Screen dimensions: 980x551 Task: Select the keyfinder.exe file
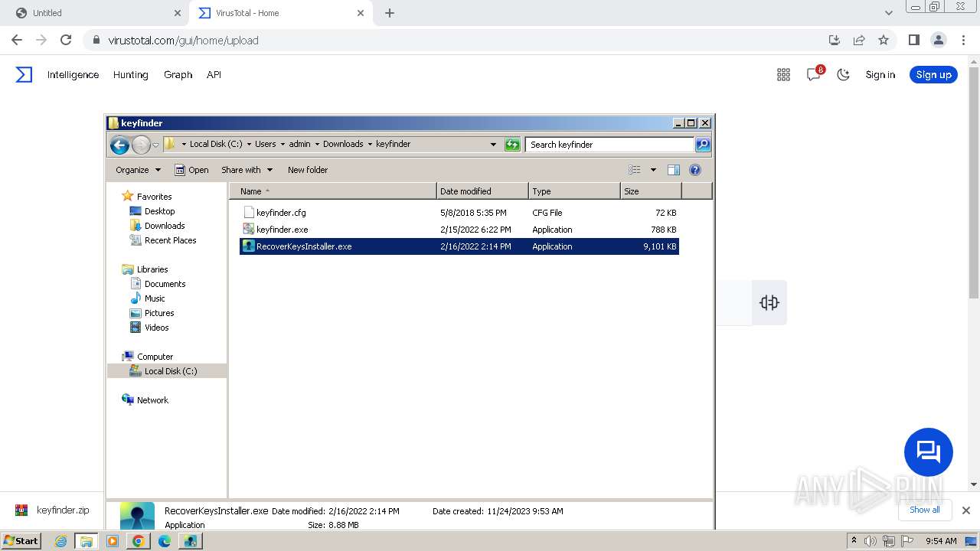(x=459, y=230)
